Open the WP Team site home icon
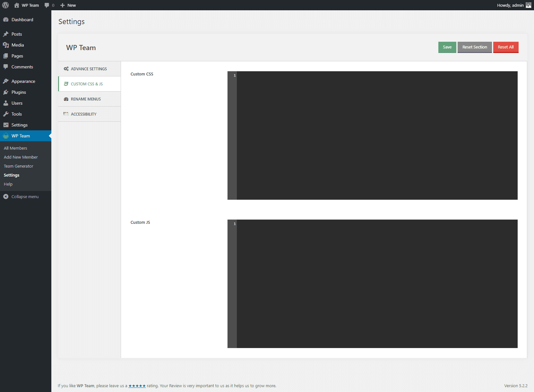 (17, 5)
